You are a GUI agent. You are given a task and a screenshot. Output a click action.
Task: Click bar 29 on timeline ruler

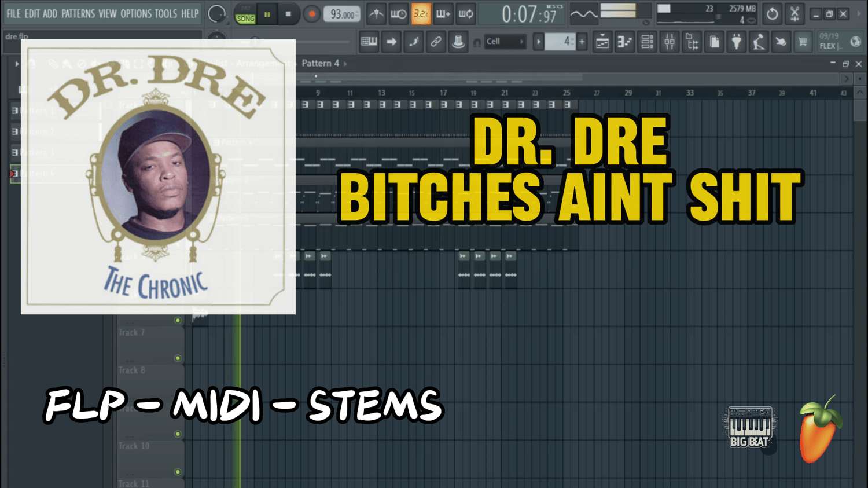(628, 93)
